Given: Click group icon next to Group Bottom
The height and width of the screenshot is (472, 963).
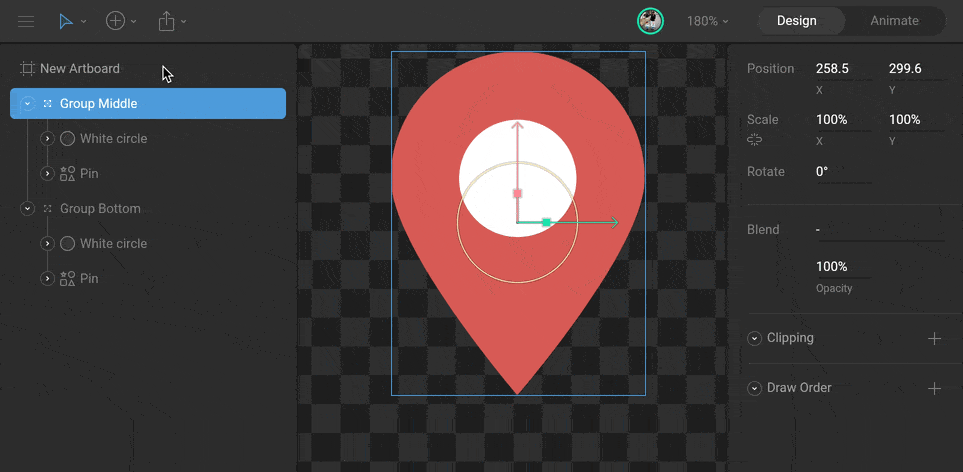Looking at the screenshot, I should 47,209.
